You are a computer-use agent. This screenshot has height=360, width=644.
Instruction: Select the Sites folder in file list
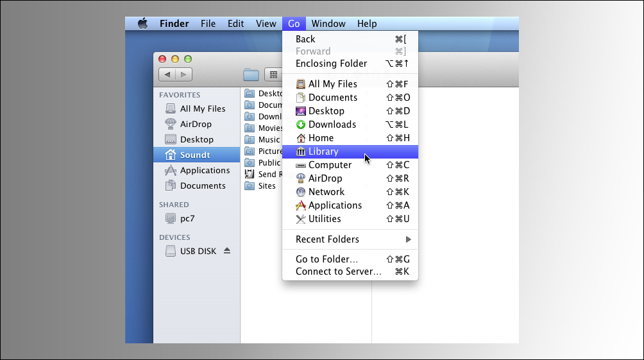click(x=266, y=186)
